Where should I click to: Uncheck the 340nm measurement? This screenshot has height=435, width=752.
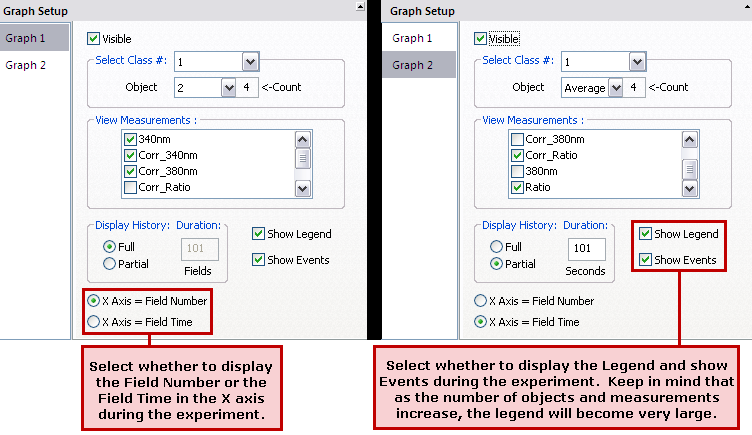pos(130,139)
